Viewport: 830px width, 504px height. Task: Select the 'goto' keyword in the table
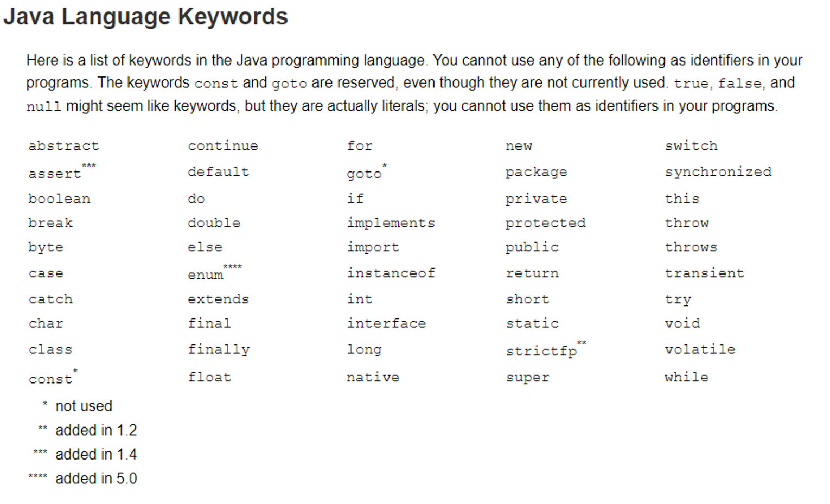point(364,174)
